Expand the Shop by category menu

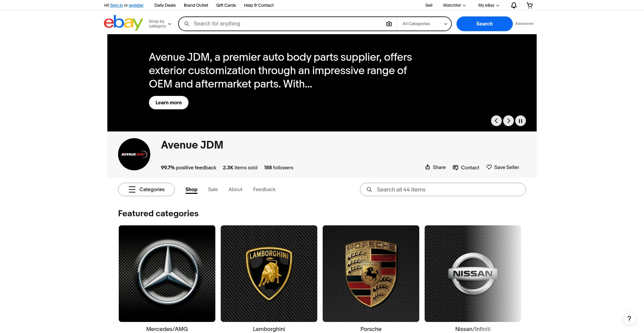[160, 23]
